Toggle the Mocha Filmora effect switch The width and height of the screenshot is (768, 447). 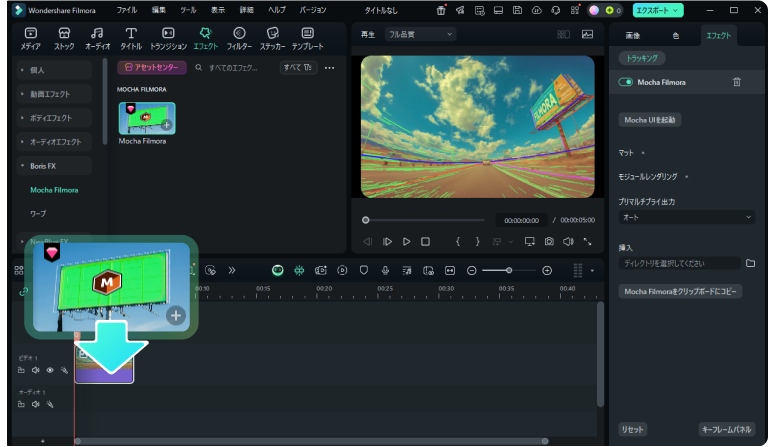click(625, 82)
